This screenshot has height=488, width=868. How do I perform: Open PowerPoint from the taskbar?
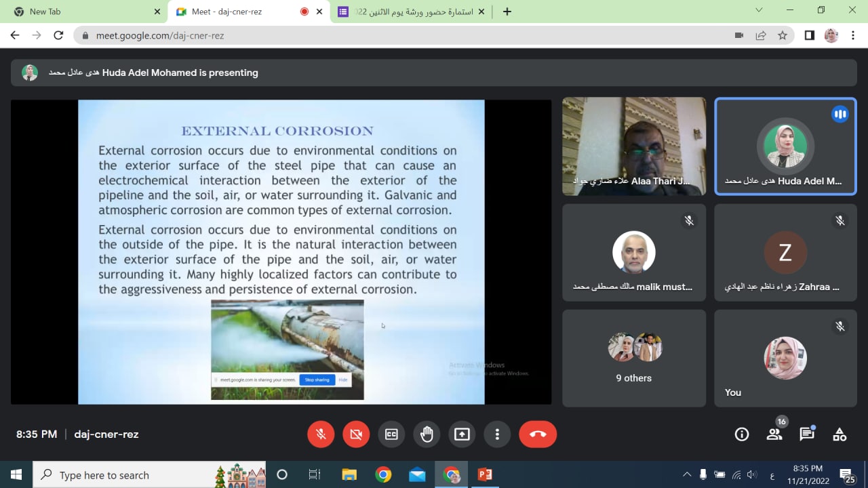[485, 474]
